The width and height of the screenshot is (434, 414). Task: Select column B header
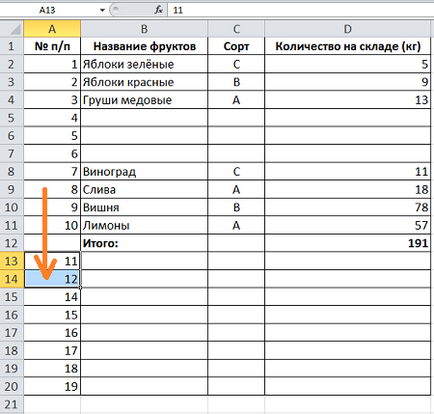tap(144, 29)
